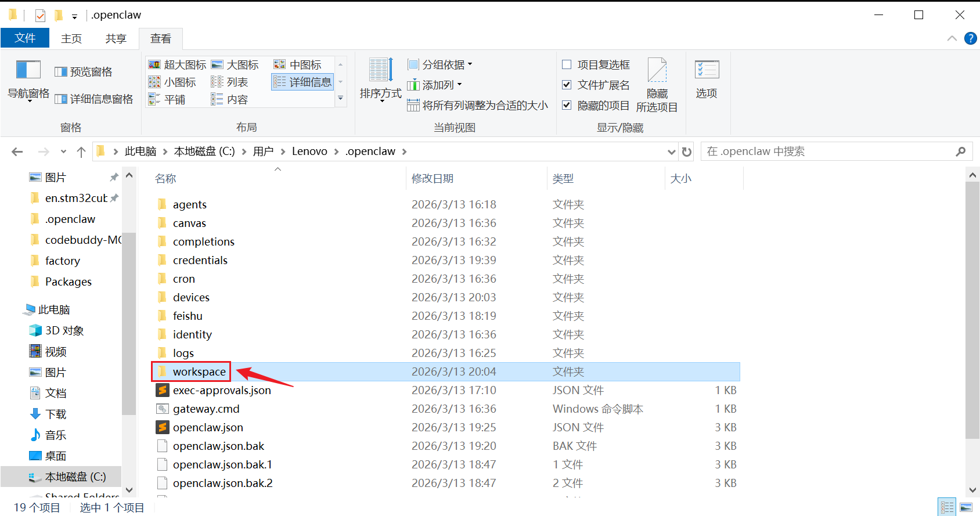Click the quick access Properties checkmark icon
The height and width of the screenshot is (516, 980).
pyautogui.click(x=40, y=16)
